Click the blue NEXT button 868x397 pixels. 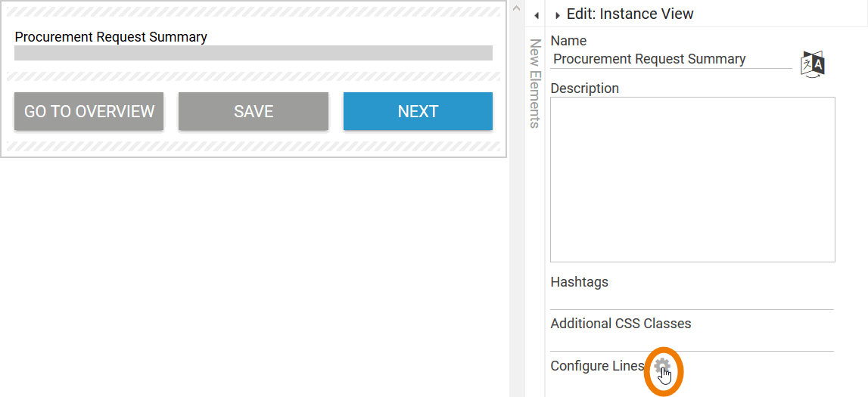pos(418,111)
